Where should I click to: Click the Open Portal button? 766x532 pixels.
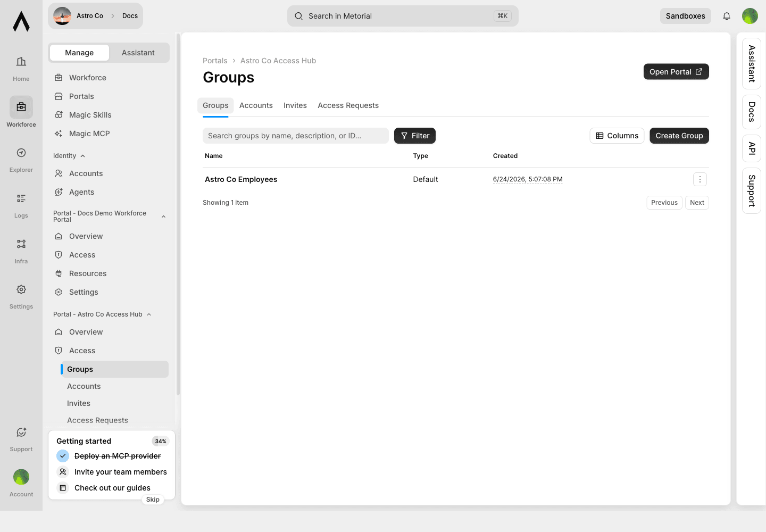click(676, 72)
